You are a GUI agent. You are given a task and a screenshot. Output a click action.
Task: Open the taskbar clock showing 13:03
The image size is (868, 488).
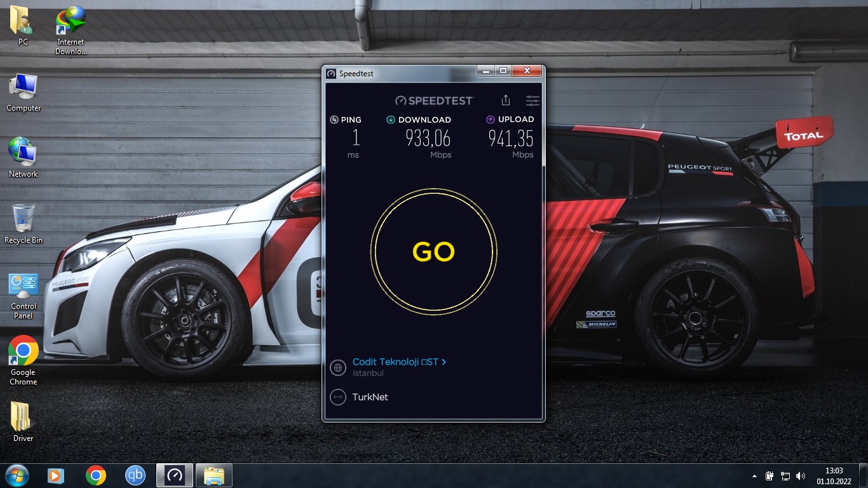pyautogui.click(x=834, y=476)
